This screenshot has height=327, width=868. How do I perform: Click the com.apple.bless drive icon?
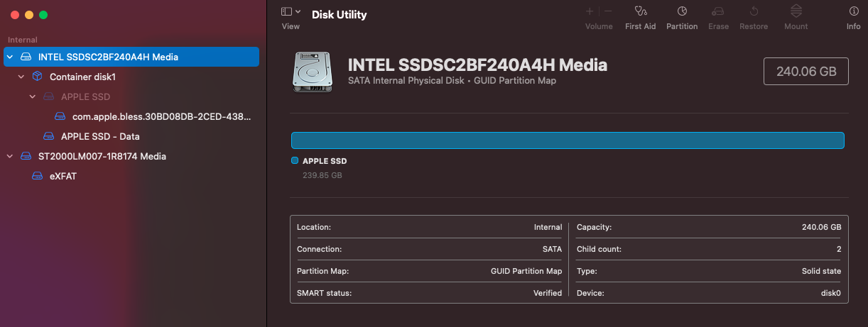60,116
